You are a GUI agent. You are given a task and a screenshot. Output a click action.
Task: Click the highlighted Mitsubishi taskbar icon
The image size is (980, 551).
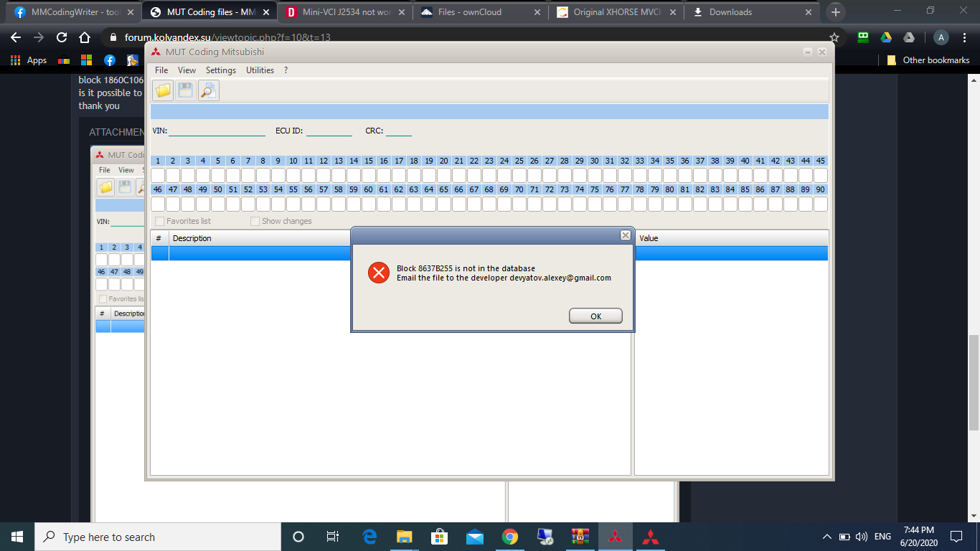(x=615, y=537)
